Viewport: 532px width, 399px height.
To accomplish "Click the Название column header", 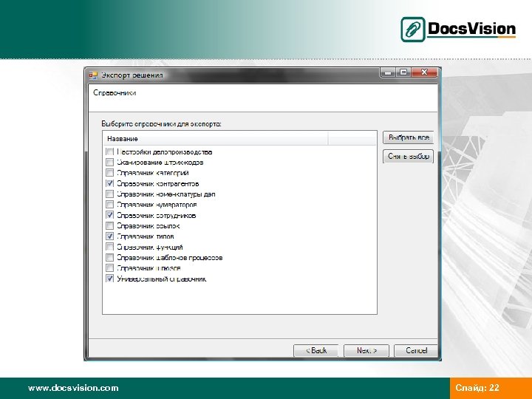I will [215, 139].
